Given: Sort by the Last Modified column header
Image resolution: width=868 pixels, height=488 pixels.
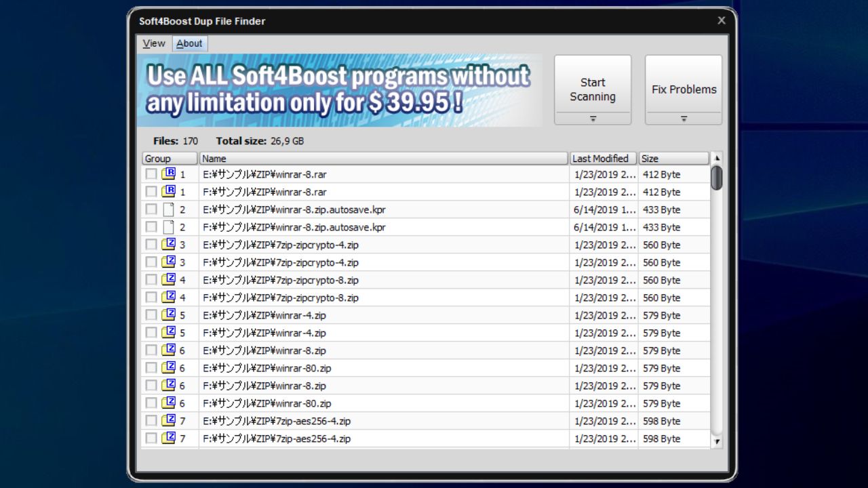Looking at the screenshot, I should (x=604, y=159).
